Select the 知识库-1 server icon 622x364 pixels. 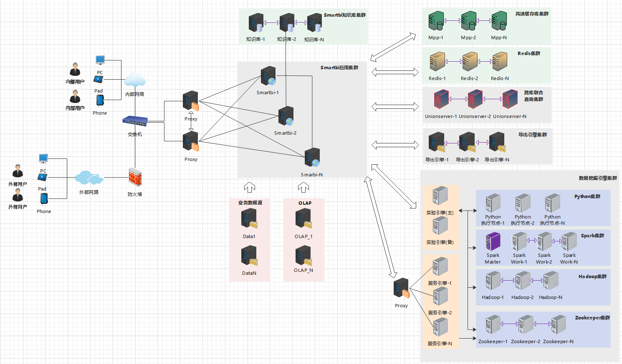(x=255, y=23)
